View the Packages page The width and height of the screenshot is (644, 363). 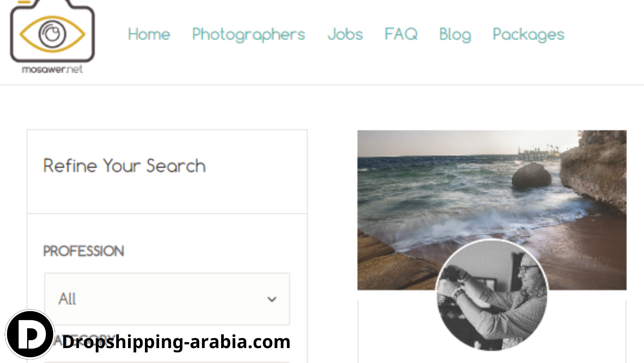tap(529, 35)
